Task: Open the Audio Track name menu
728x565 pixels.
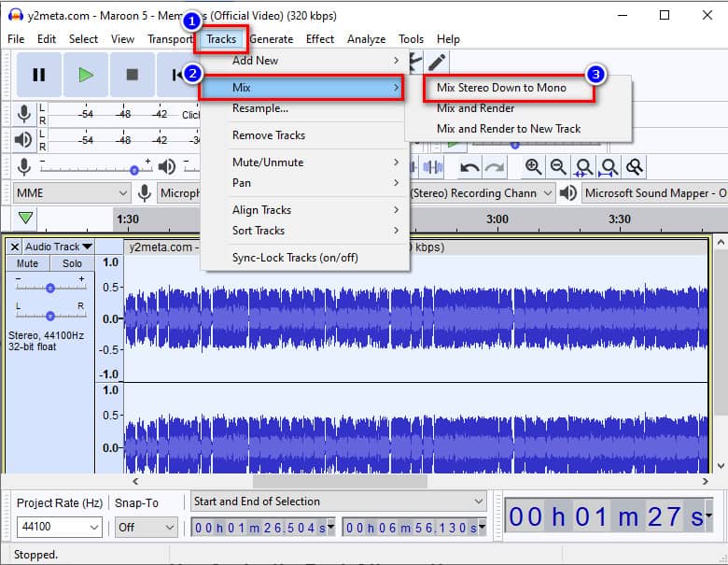Action: click(58, 247)
